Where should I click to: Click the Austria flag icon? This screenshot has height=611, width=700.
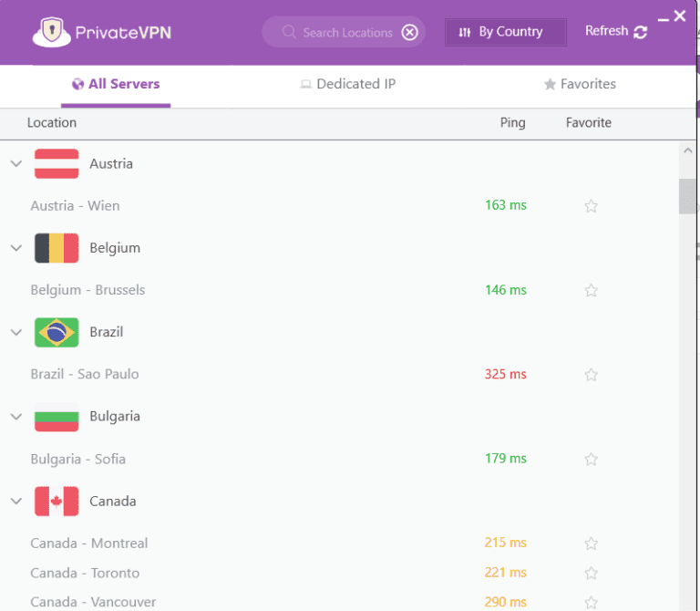pyautogui.click(x=57, y=164)
